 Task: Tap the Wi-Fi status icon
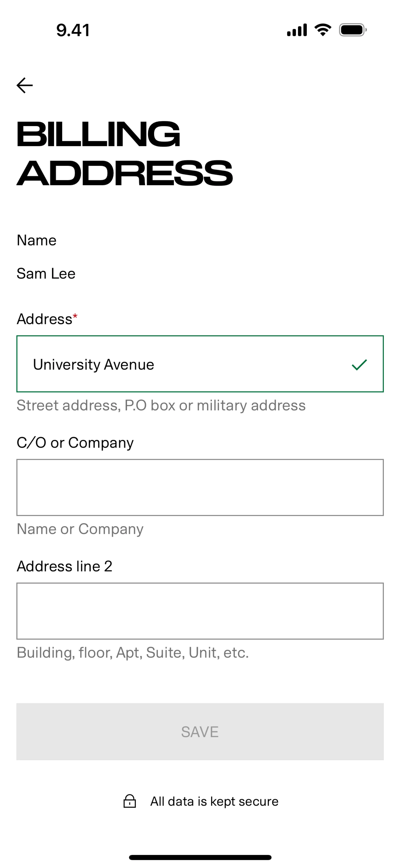(x=322, y=30)
